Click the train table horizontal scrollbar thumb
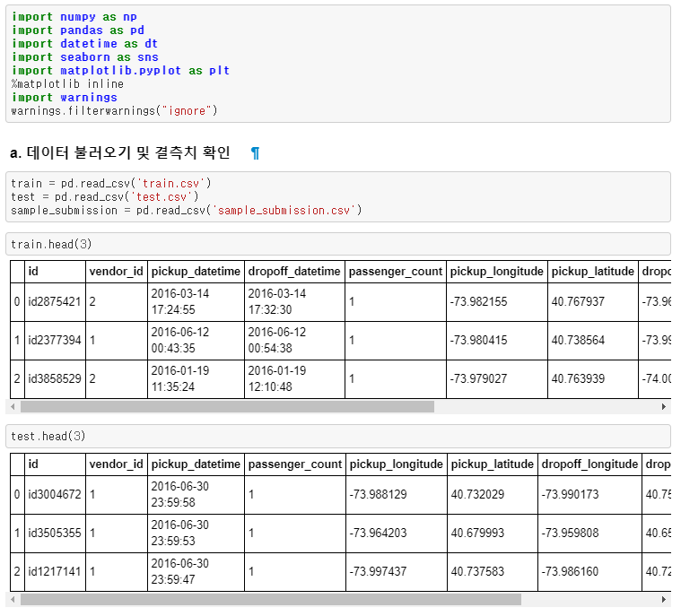This screenshot has width=681, height=616. coord(227,407)
